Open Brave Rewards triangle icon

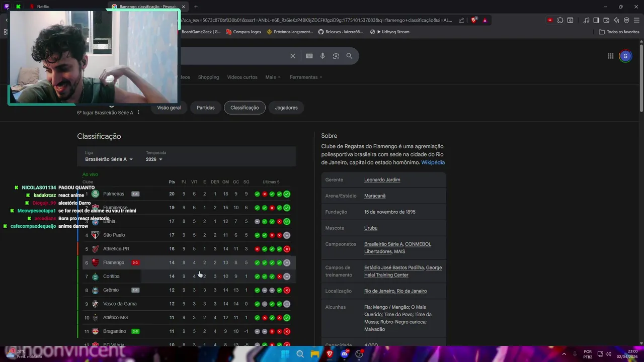pos(485,20)
